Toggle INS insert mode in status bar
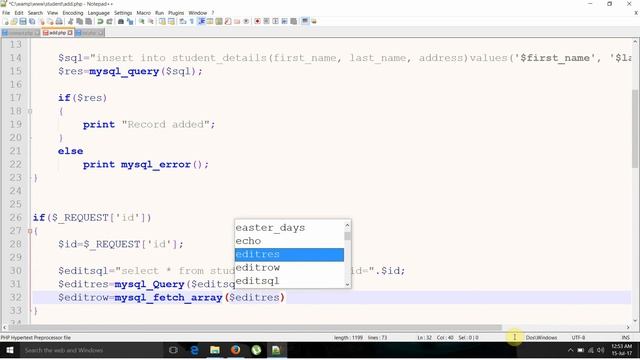640x360 pixels. (625, 338)
